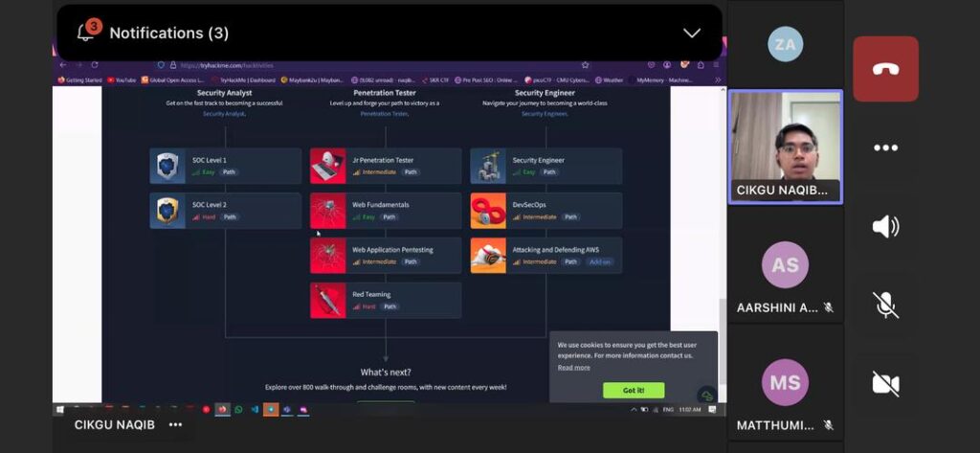Unmute the microphone
Viewport: 980px width, 453px height.
(x=885, y=305)
